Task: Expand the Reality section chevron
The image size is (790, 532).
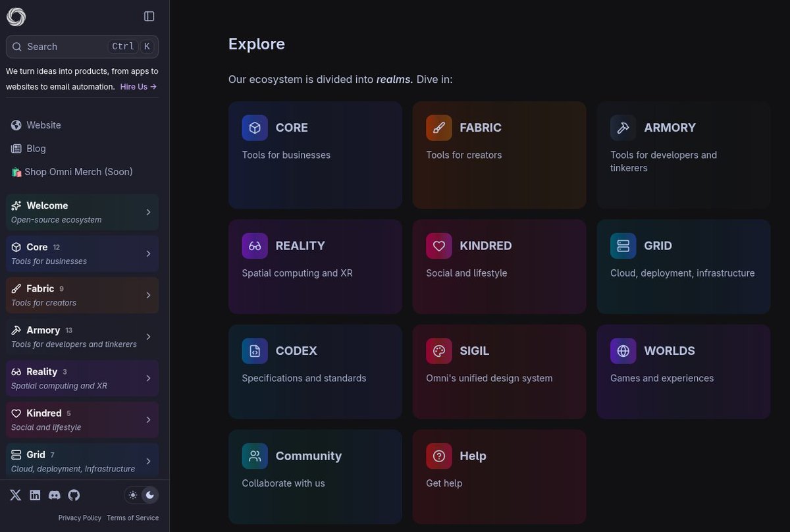Action: tap(148, 378)
